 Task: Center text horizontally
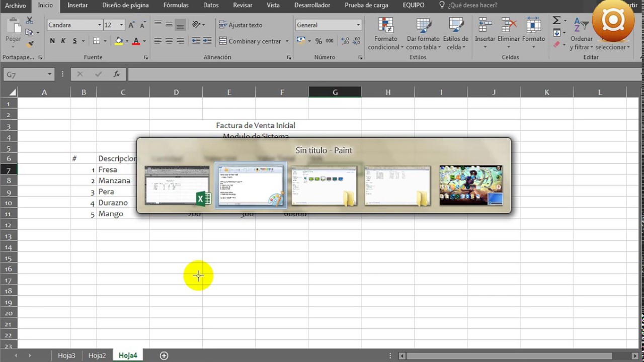click(x=169, y=41)
